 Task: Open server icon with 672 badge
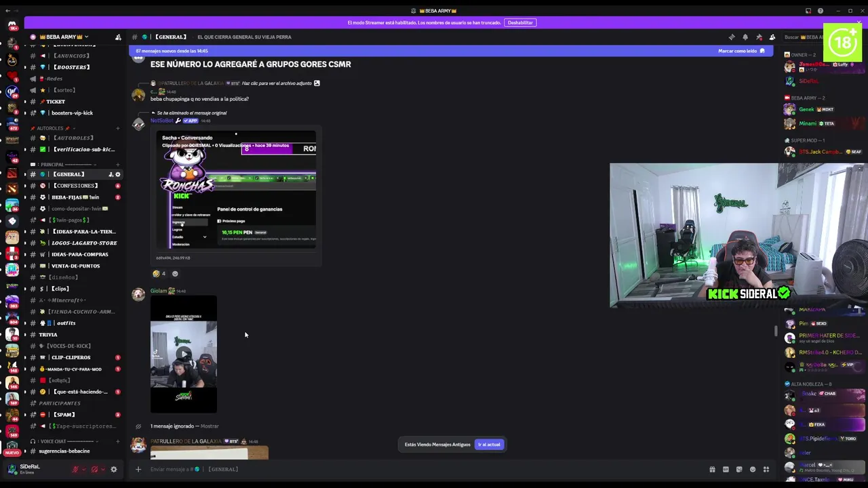pos(12,125)
